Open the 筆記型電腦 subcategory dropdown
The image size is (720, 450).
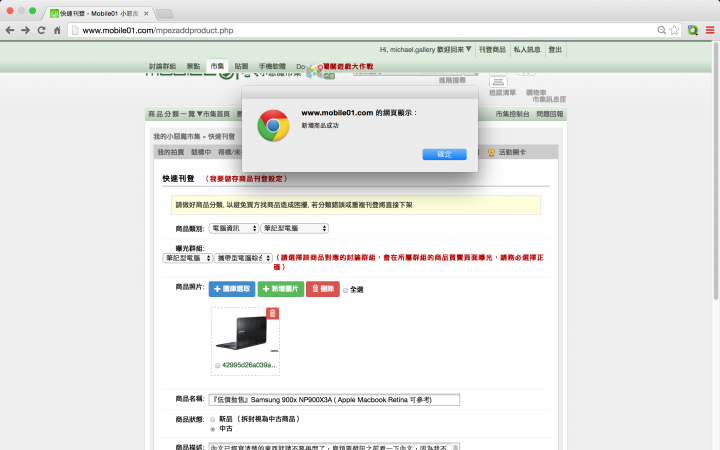click(294, 228)
